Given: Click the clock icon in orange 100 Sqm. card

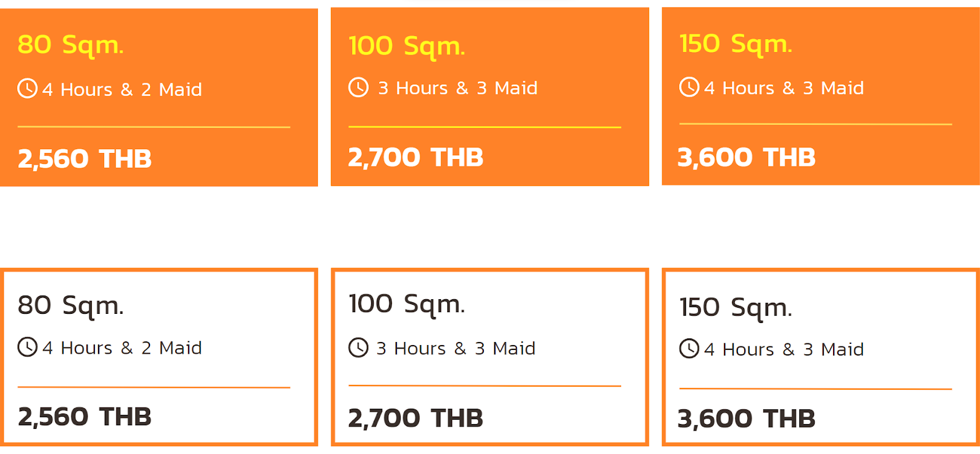Looking at the screenshot, I should (358, 87).
